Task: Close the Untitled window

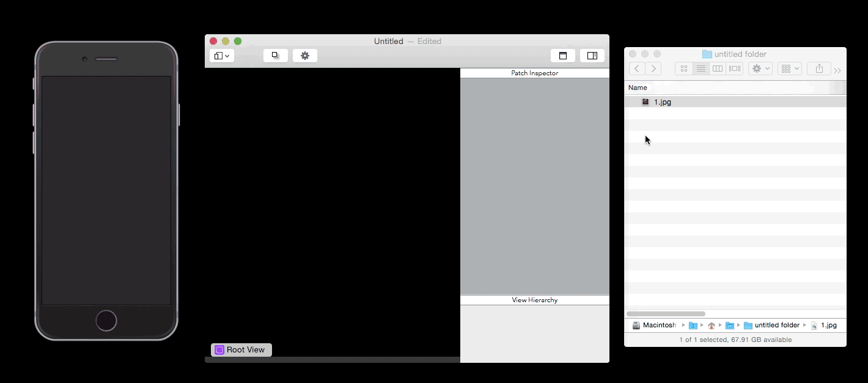Action: (x=213, y=42)
